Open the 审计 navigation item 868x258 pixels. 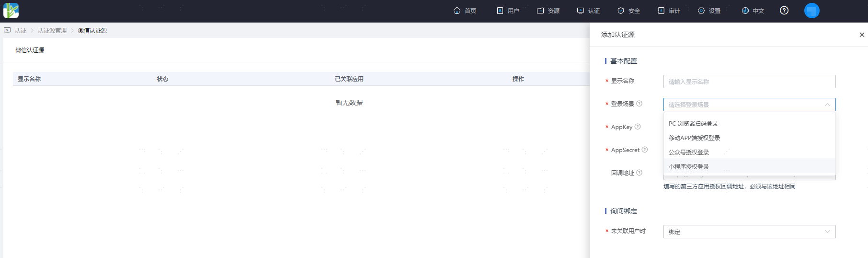669,11
